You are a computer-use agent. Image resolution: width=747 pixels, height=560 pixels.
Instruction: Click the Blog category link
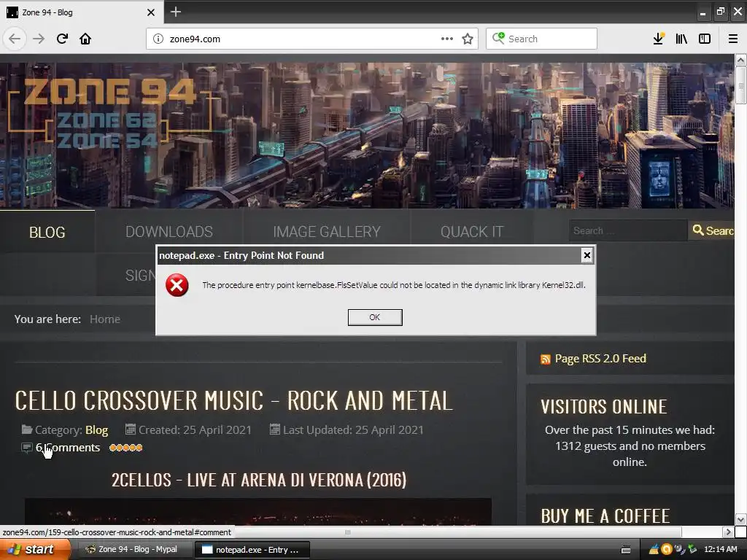[x=97, y=430]
